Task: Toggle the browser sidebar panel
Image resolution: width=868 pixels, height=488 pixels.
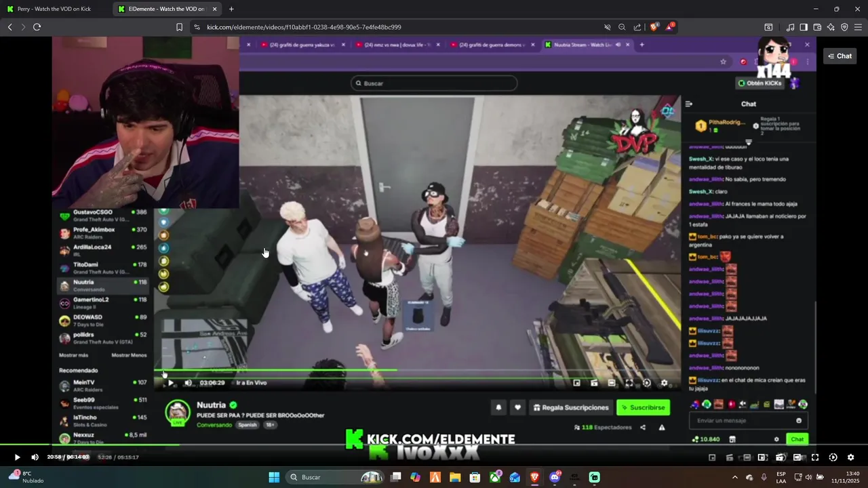Action: [804, 27]
